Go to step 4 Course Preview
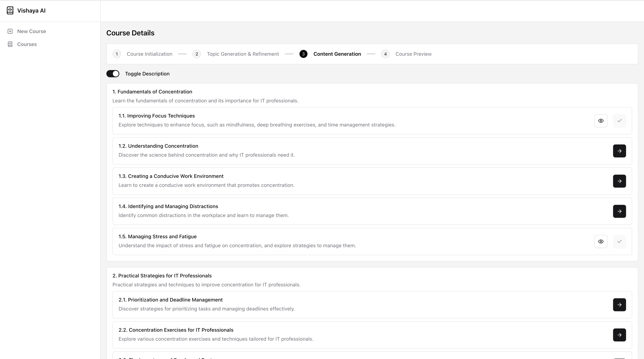 406,54
